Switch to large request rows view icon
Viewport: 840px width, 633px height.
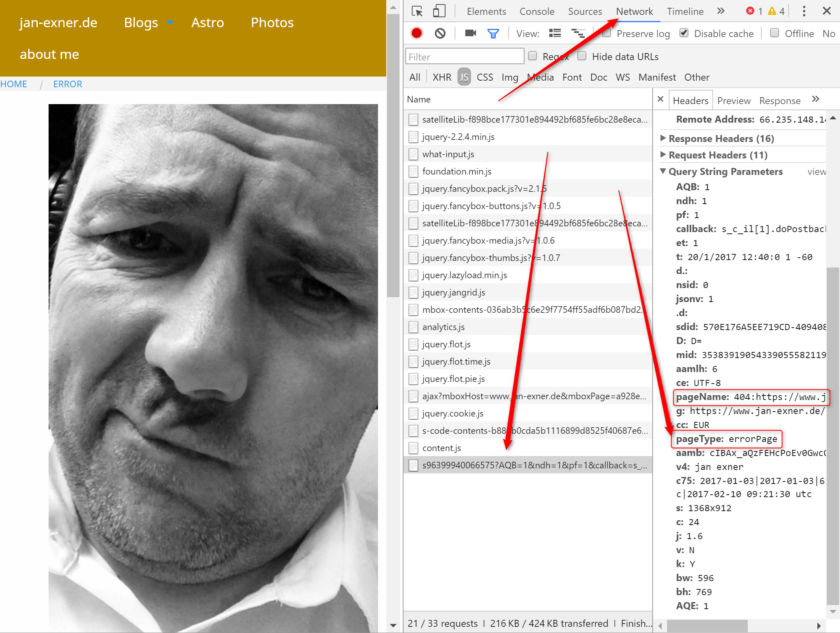click(555, 33)
